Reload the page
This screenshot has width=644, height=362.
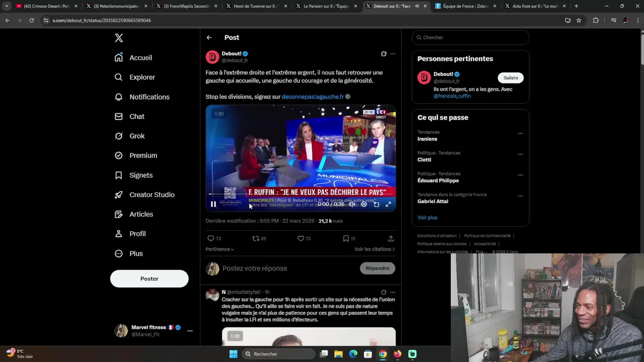(x=31, y=20)
